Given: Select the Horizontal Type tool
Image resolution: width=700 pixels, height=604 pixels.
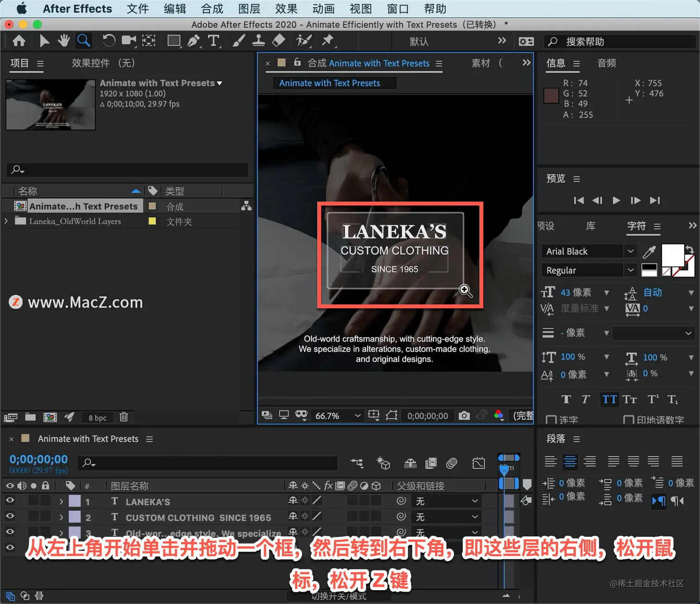Looking at the screenshot, I should pyautogui.click(x=213, y=41).
